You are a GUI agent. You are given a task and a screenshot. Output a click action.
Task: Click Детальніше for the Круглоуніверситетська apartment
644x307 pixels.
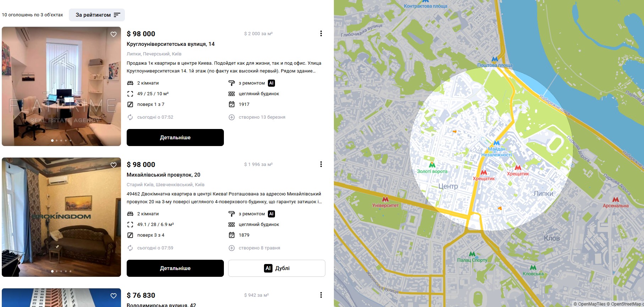[175, 138]
